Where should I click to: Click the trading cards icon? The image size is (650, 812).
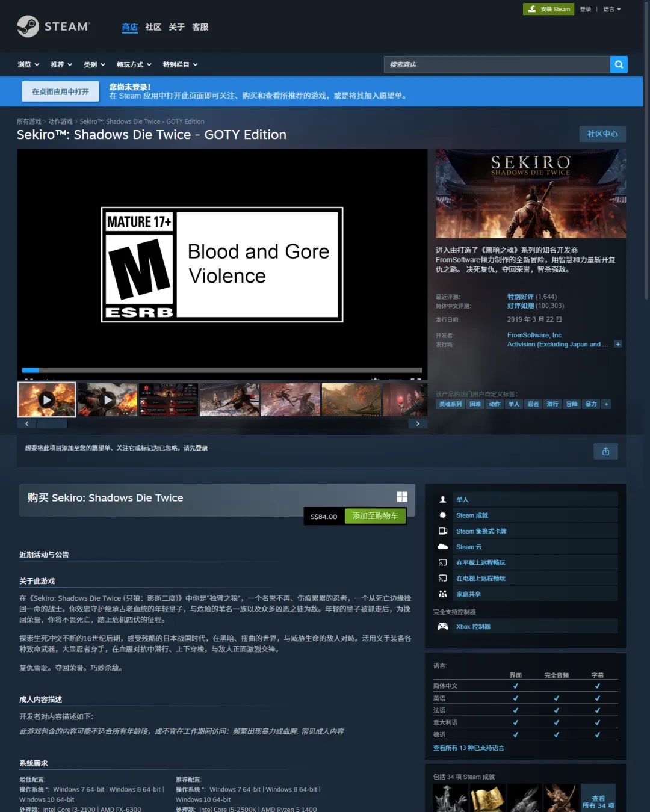click(x=443, y=531)
